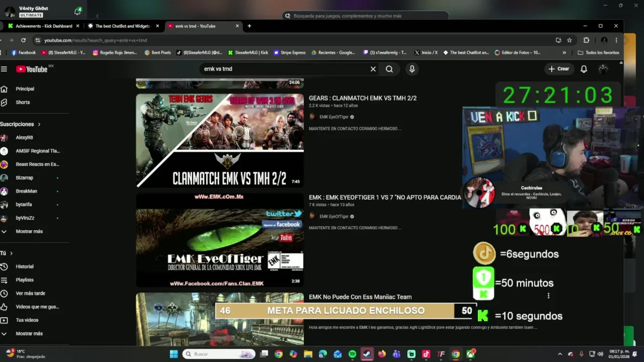Image resolution: width=644 pixels, height=362 pixels.
Task: Open YouTube notifications bell
Action: (584, 69)
